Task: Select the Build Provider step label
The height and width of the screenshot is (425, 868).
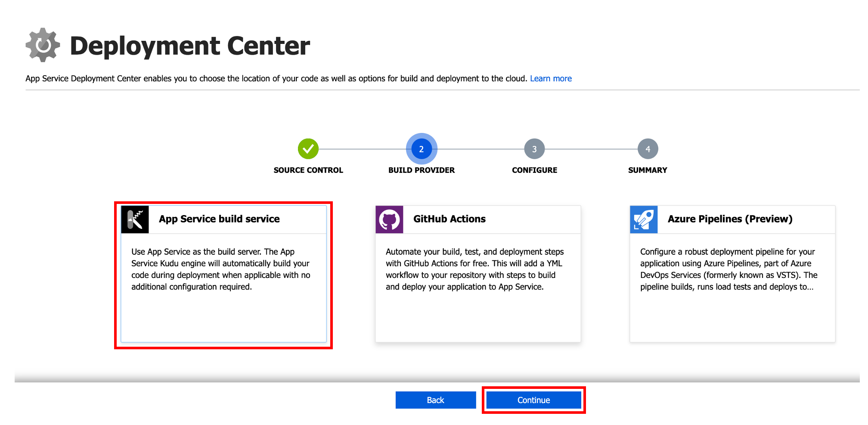Action: (x=422, y=170)
